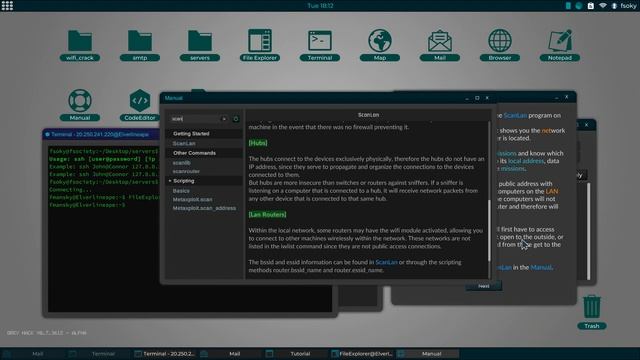Open Basics entry under Scripting
640x360 pixels.
[181, 191]
